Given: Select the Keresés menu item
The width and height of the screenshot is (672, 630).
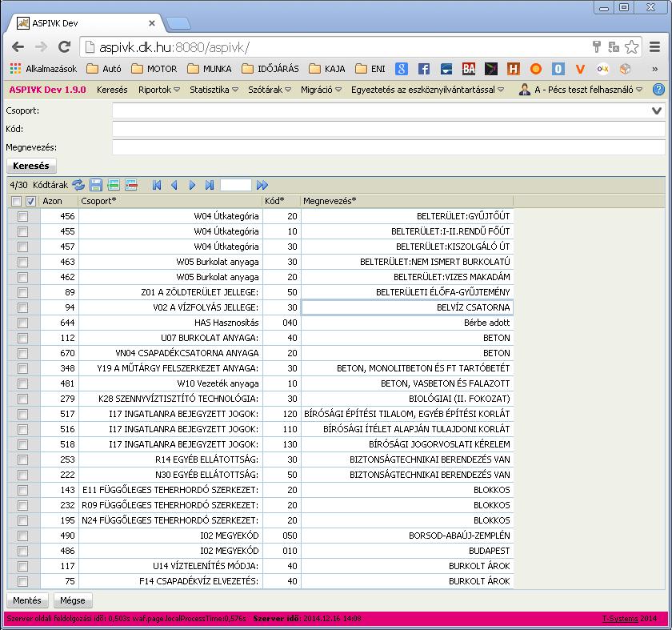Looking at the screenshot, I should [112, 90].
